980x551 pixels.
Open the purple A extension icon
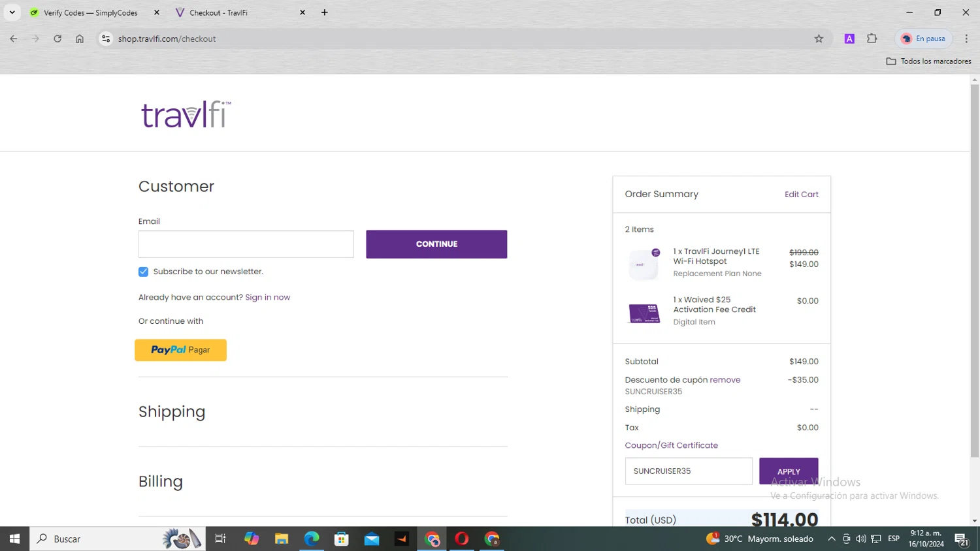[x=849, y=39]
